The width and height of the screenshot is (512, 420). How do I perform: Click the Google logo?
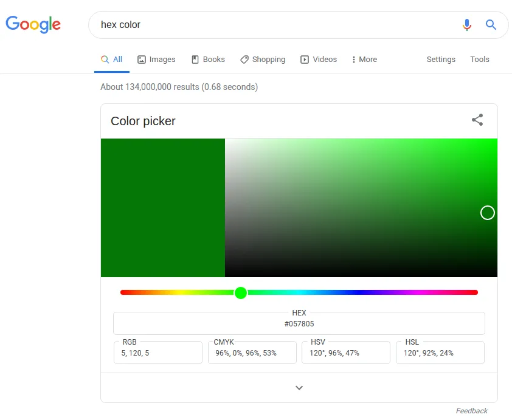click(x=33, y=24)
